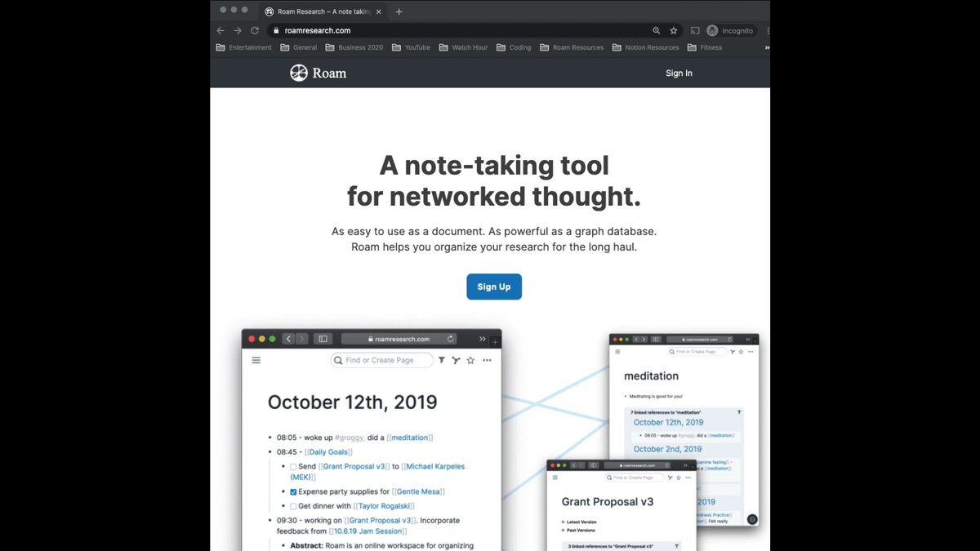Click the reload icon in the October 12th window's address bar

pos(451,339)
